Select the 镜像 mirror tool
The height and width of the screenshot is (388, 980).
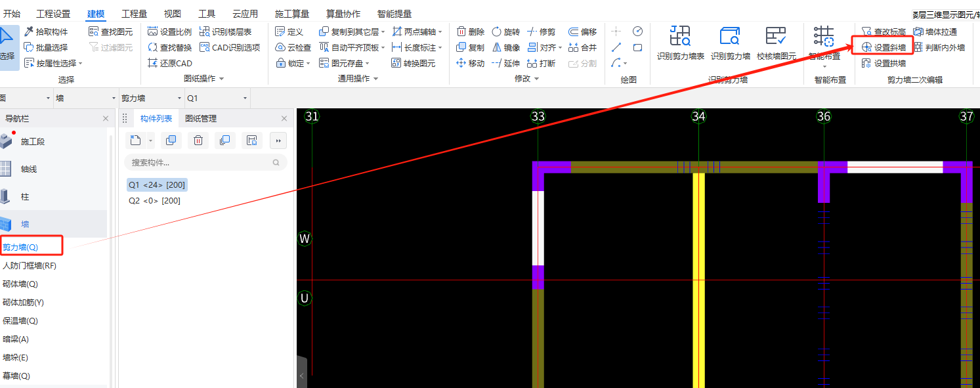point(505,47)
